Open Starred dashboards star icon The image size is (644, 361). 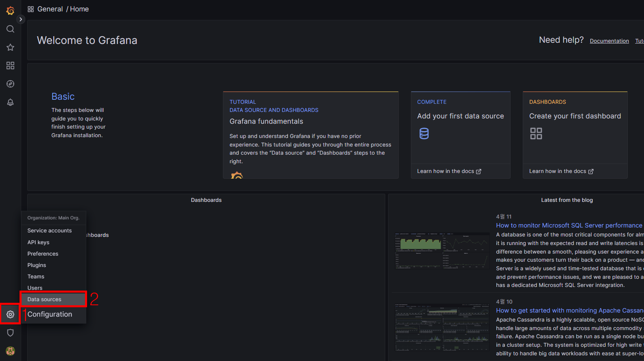11,47
